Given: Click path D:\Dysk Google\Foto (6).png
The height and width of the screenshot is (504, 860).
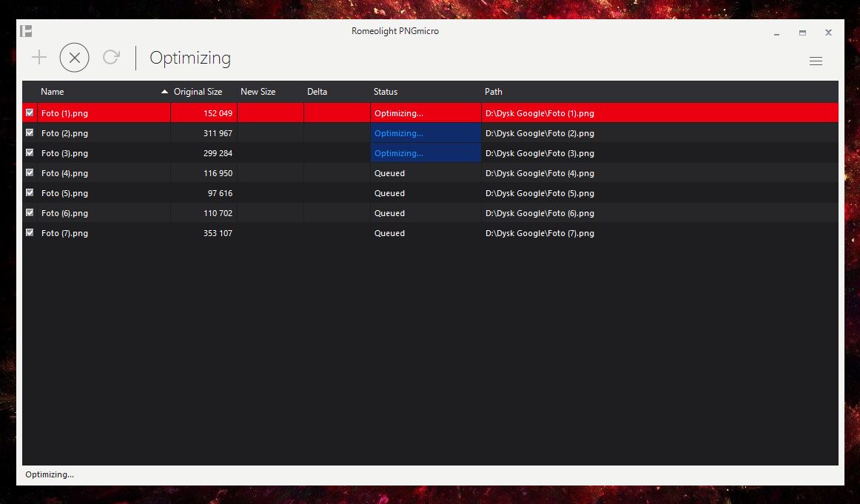Looking at the screenshot, I should pos(540,213).
